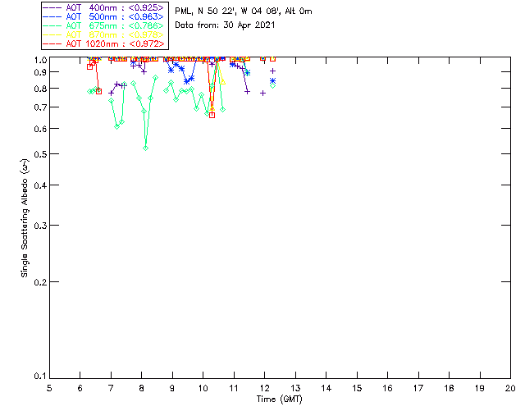
Task: Click the Single Scattering Albedo axis label
Action: pyautogui.click(x=25, y=217)
